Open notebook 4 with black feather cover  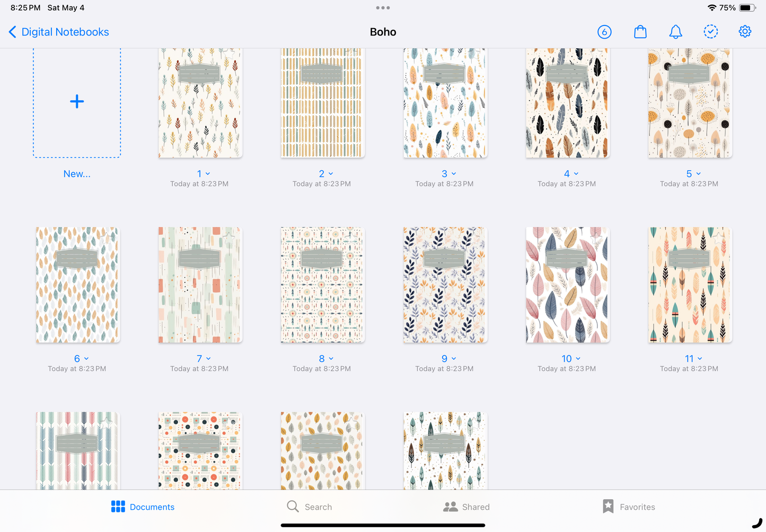pos(567,103)
